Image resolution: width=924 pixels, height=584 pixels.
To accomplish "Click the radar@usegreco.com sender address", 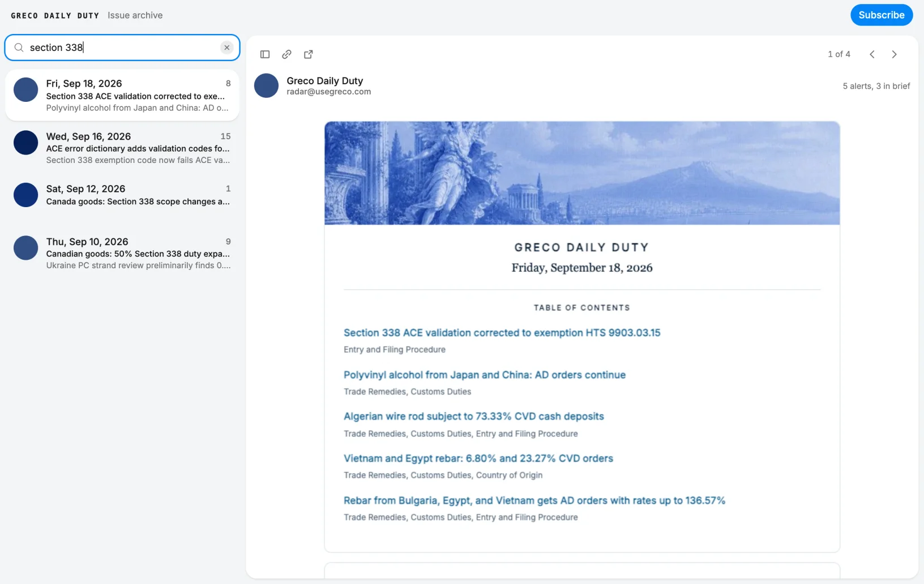I will tap(328, 92).
